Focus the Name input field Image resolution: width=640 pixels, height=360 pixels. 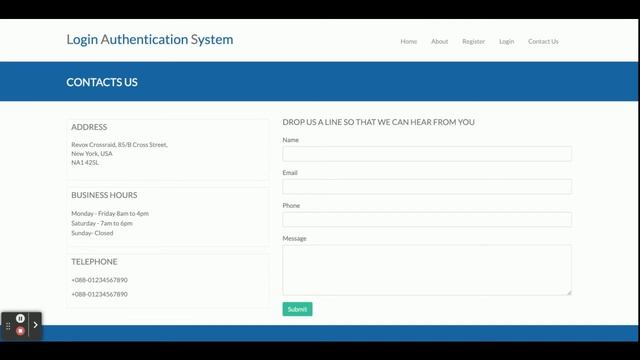click(x=427, y=154)
